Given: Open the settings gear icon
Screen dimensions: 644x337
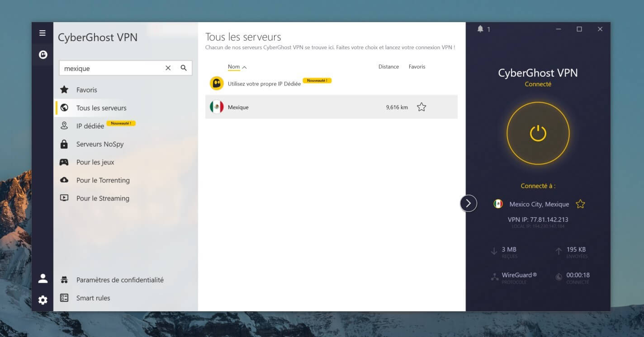Looking at the screenshot, I should [x=43, y=300].
